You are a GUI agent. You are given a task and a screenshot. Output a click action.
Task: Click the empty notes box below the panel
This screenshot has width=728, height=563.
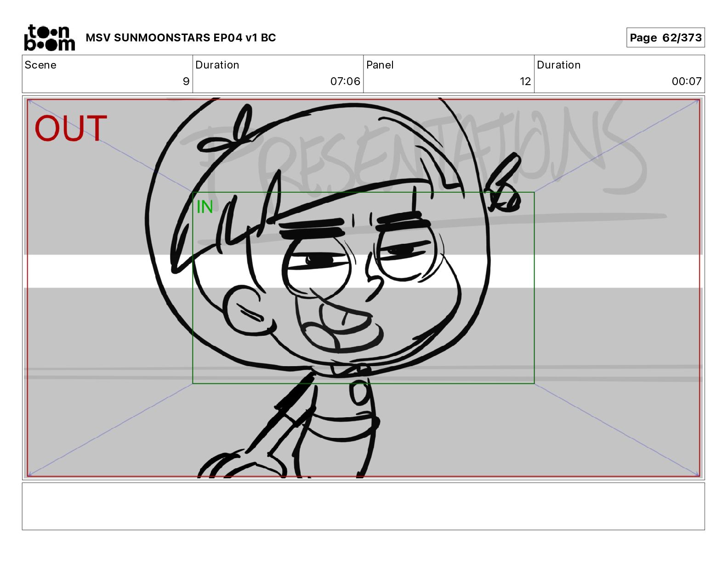pyautogui.click(x=363, y=506)
